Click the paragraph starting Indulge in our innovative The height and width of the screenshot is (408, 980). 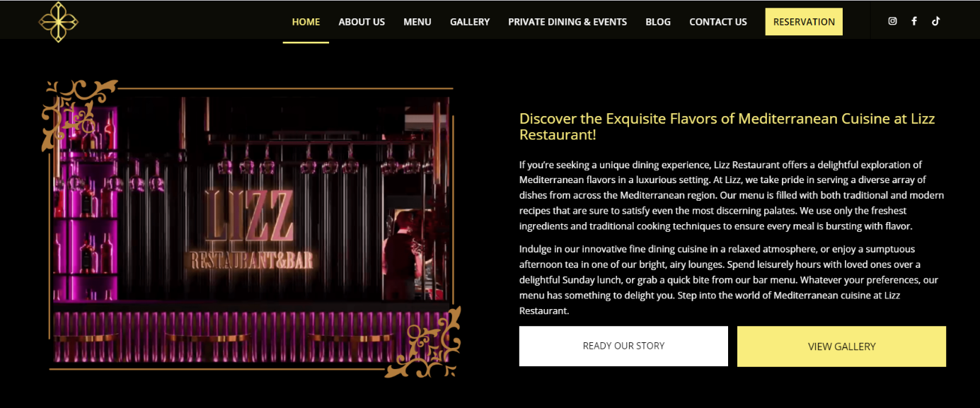pos(729,280)
